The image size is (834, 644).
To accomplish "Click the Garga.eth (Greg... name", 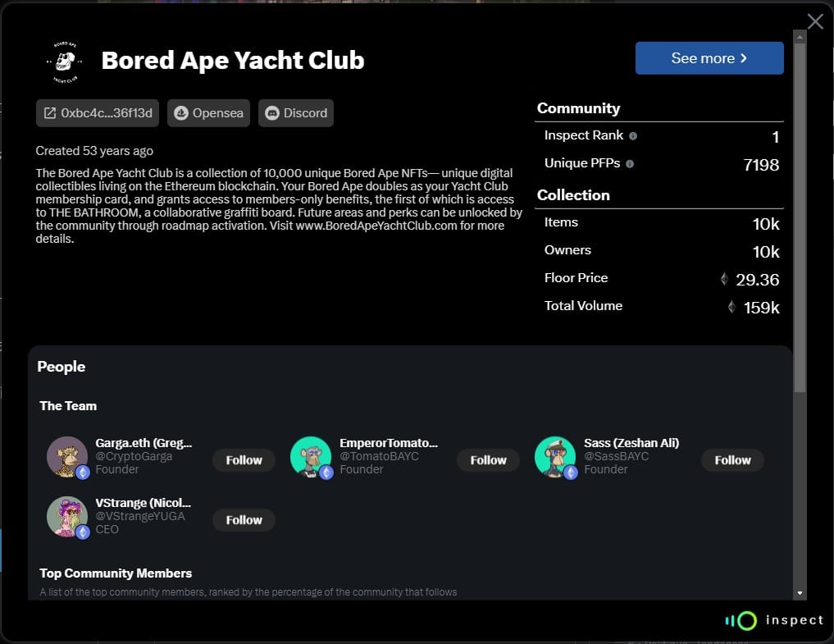I will (144, 443).
